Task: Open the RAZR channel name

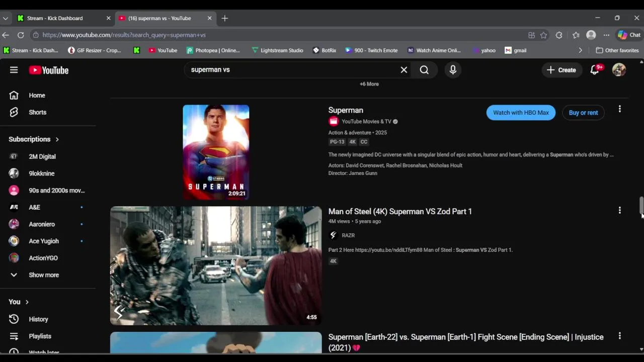Action: pos(348,235)
